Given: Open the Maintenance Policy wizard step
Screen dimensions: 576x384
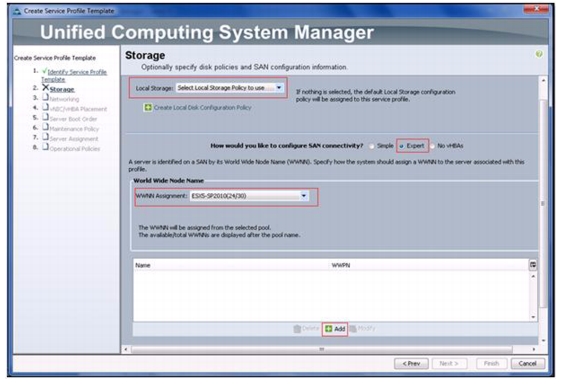Looking at the screenshot, I should (74, 129).
